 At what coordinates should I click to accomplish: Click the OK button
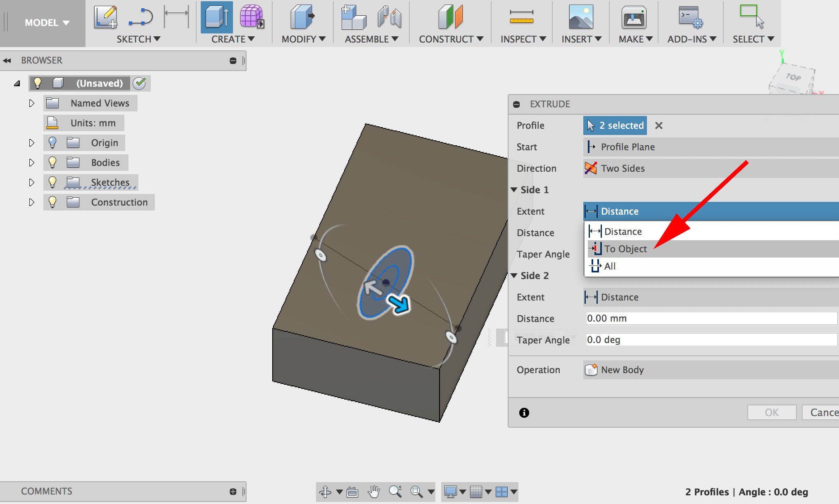click(772, 412)
